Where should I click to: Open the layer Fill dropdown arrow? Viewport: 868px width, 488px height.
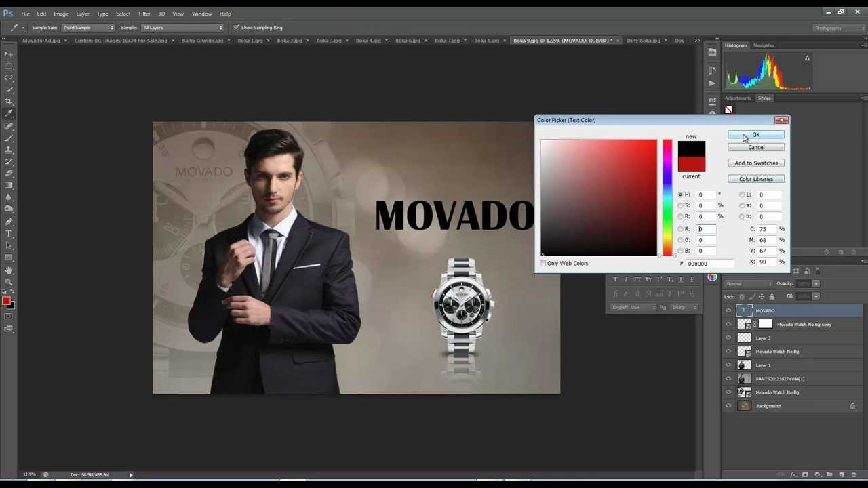(816, 296)
